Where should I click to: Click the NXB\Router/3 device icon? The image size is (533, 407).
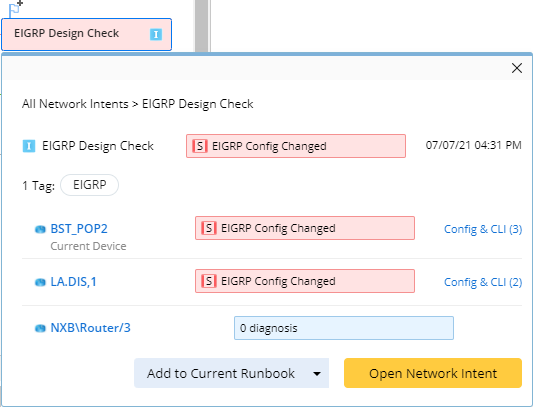tap(40, 328)
